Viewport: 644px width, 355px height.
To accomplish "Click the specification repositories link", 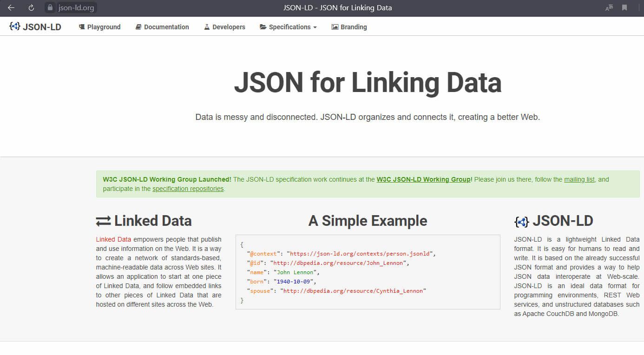I will pos(188,188).
